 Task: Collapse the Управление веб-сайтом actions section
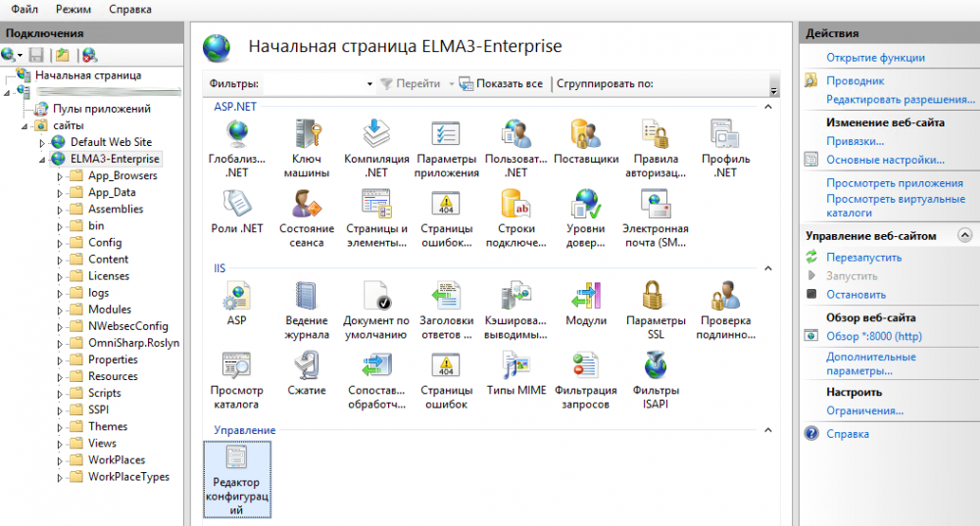tap(964, 235)
